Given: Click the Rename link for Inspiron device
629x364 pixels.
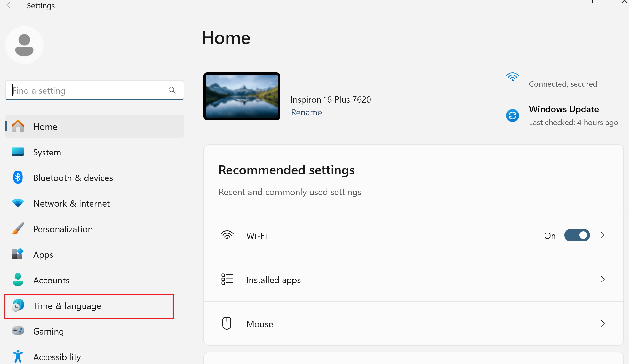Looking at the screenshot, I should coord(306,112).
